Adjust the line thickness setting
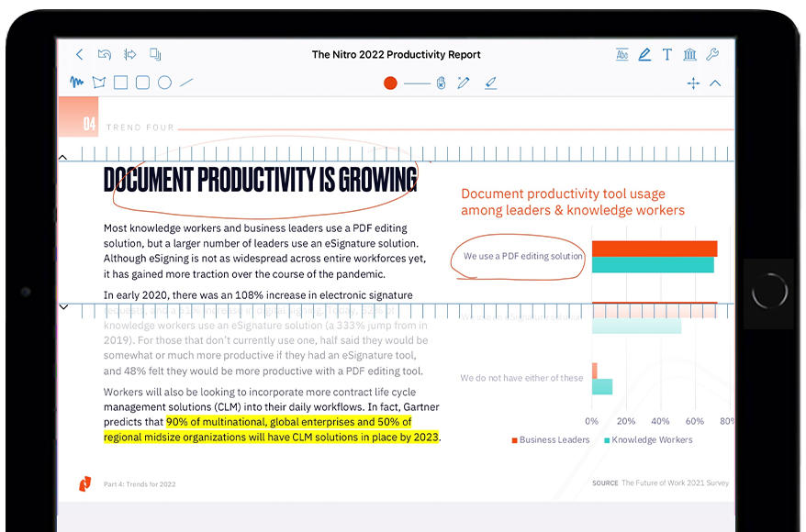The height and width of the screenshot is (532, 806). pos(417,83)
